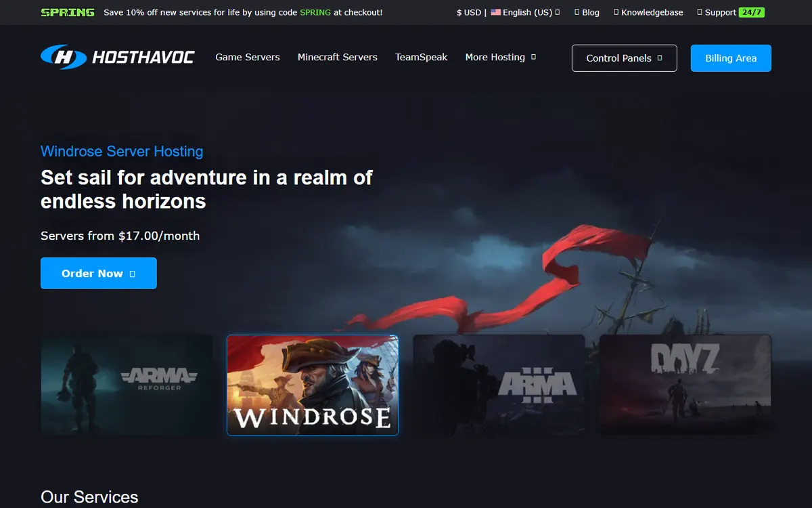Screen dimensions: 812x508
Task: Change currency from $ USD
Action: pyautogui.click(x=469, y=12)
